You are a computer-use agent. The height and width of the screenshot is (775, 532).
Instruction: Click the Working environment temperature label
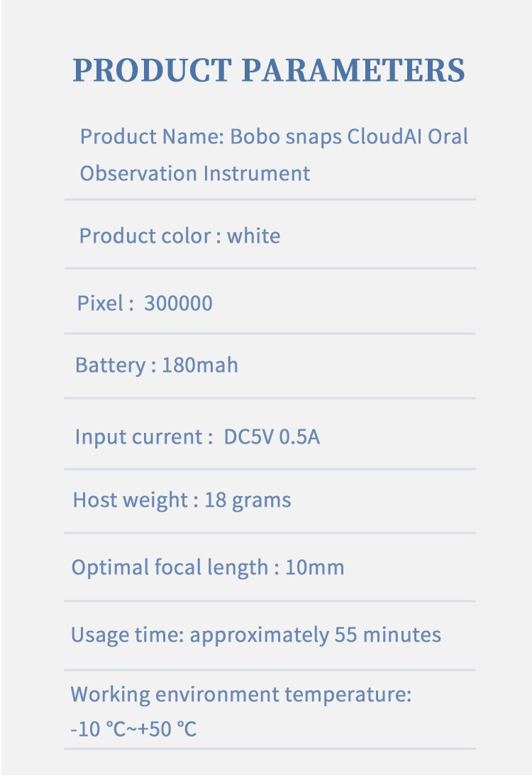tap(241, 694)
